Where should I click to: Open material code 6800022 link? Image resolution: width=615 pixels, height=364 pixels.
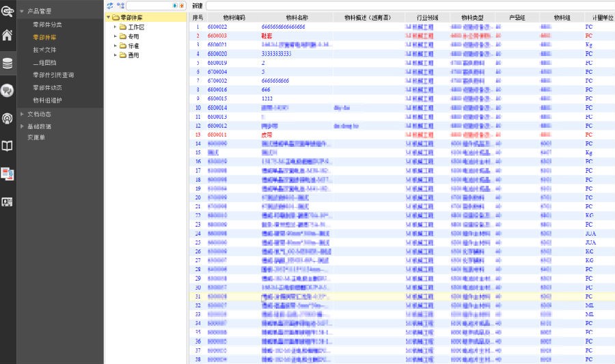pos(217,27)
